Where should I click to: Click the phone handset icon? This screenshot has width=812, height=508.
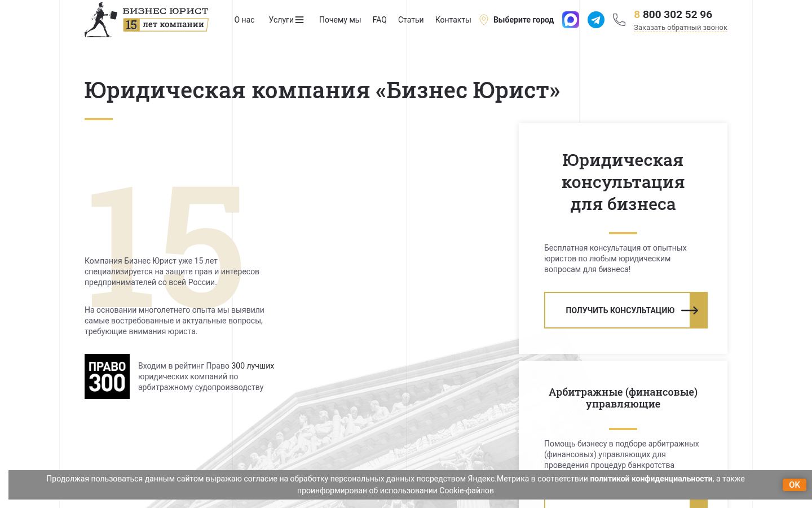[619, 20]
